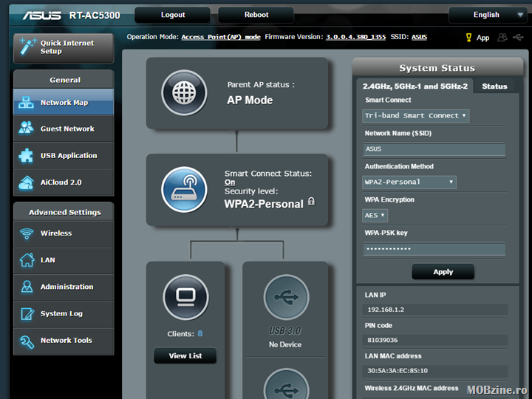Viewport: 532px width, 399px height.
Task: Click the Network Tools wrench icon
Action: pyautogui.click(x=27, y=341)
